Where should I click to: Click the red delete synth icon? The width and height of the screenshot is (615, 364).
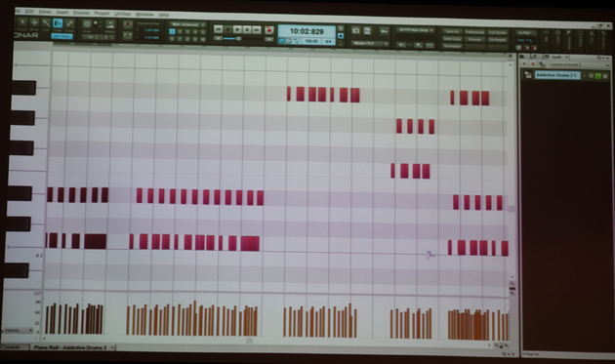533,64
